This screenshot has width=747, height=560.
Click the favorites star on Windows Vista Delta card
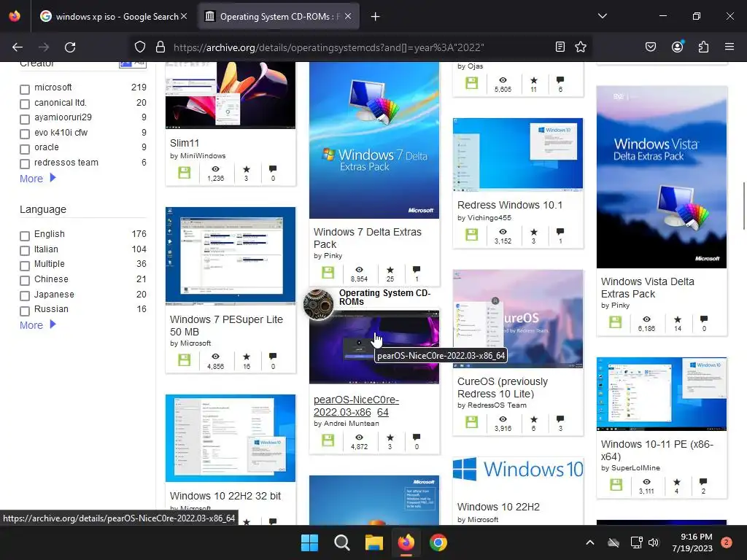[x=678, y=319]
